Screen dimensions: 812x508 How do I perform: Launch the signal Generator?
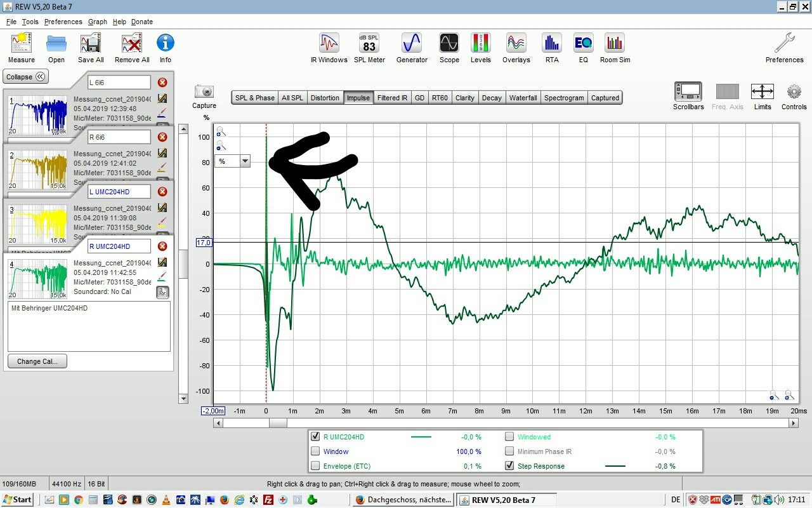click(x=412, y=44)
